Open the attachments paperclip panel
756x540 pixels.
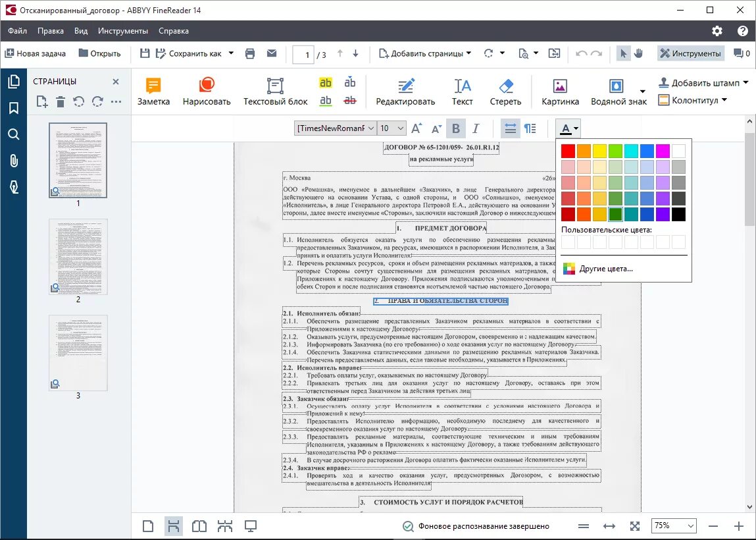[x=14, y=160]
